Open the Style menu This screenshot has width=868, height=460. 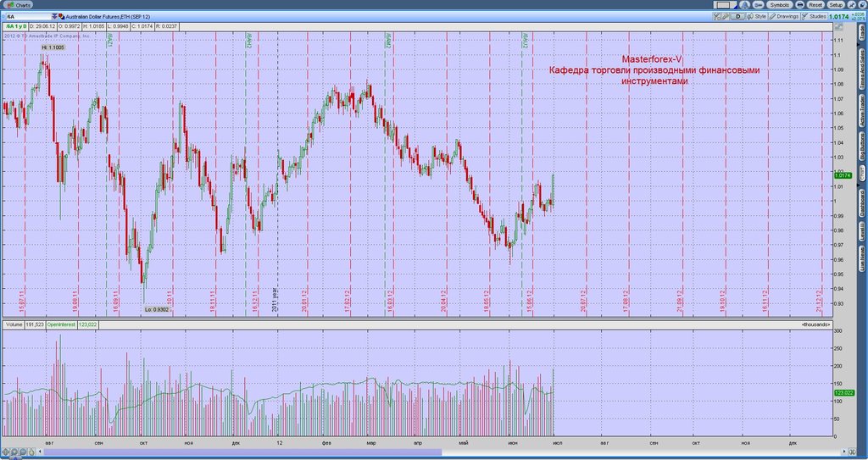tap(757, 17)
